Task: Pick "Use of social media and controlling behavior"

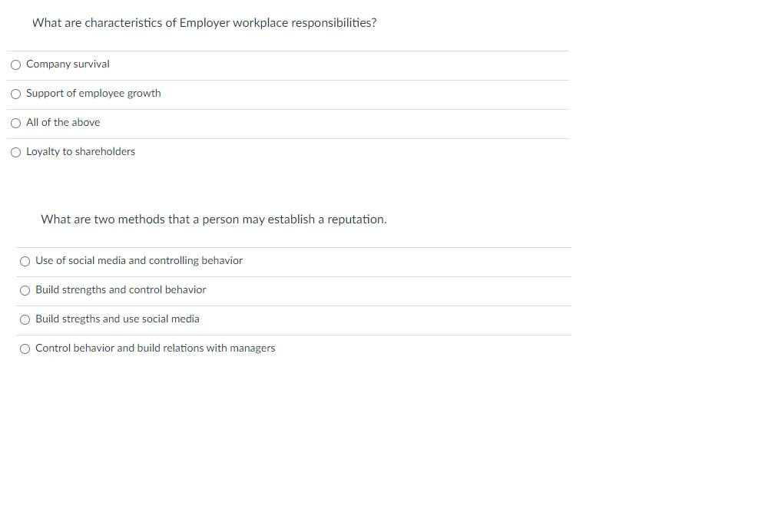Action: pos(25,261)
